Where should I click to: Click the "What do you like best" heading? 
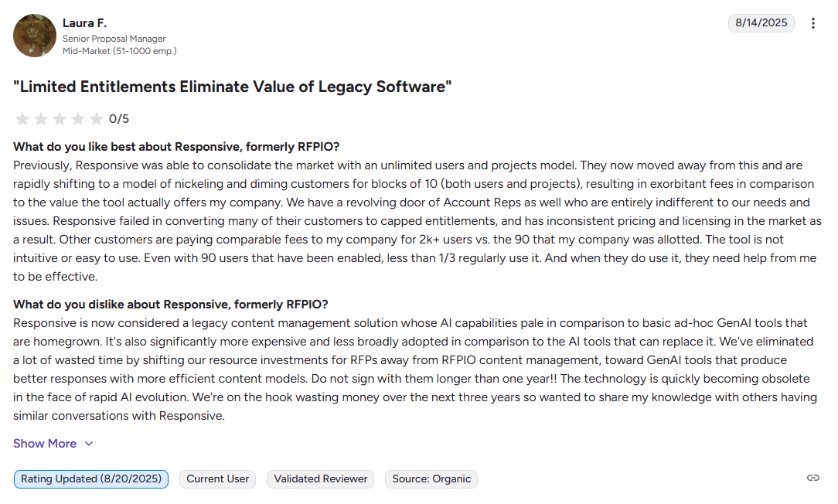coord(176,147)
